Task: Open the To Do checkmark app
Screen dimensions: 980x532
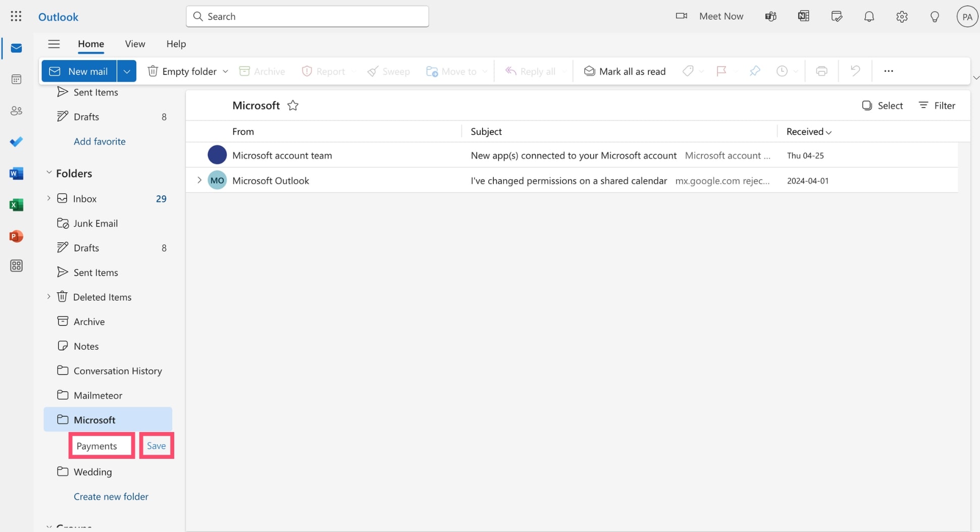Action: [16, 142]
